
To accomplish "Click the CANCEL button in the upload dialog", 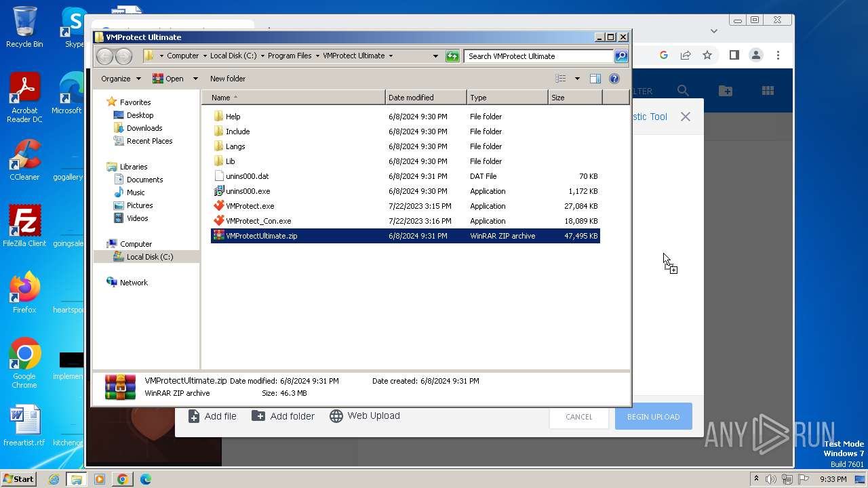I will coord(579,417).
